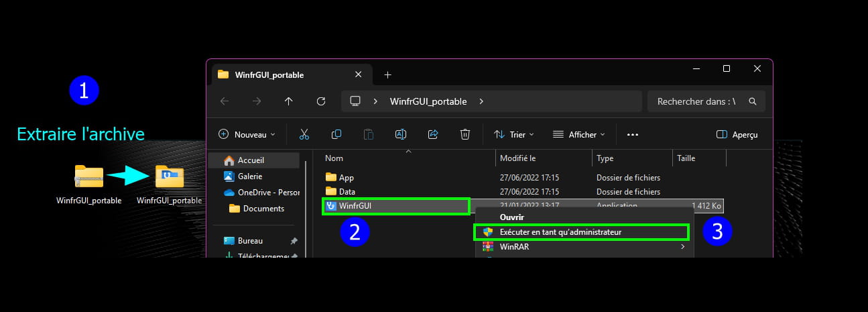The image size is (868, 312).
Task: Select the WinfrGUI application file
Action: click(396, 206)
